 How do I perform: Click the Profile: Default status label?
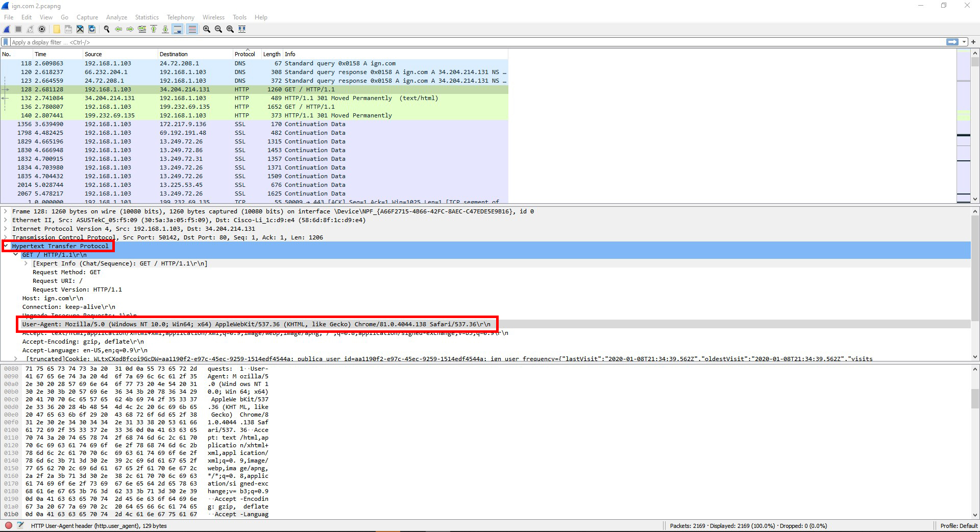point(959,525)
